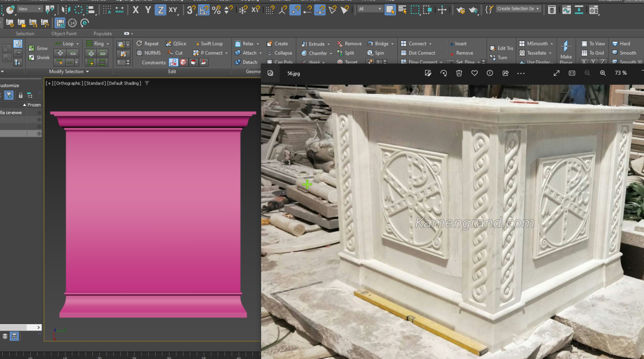Click the Shrink selection button
Image resolution: width=644 pixels, height=359 pixels.
39,58
